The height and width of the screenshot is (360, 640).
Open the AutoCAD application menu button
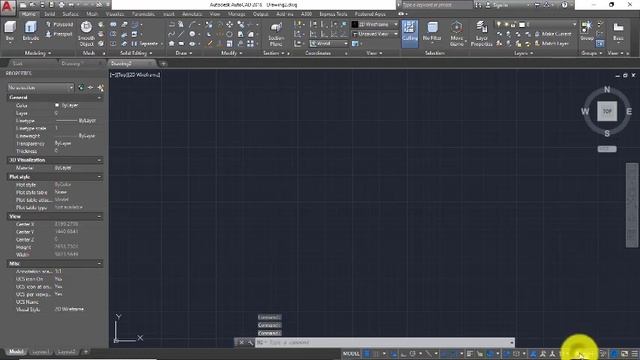tap(8, 7)
